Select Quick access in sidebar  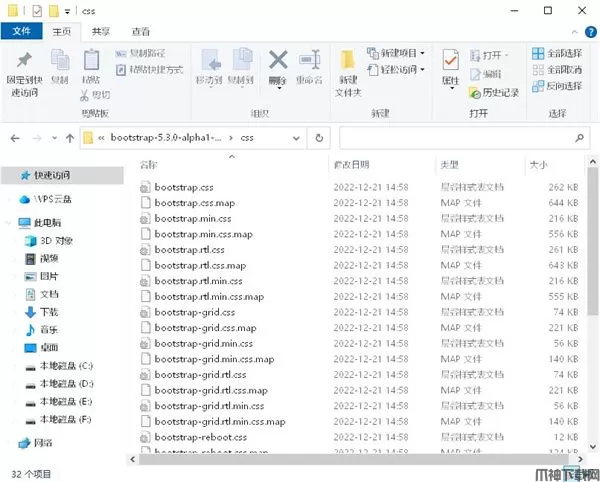click(62, 176)
